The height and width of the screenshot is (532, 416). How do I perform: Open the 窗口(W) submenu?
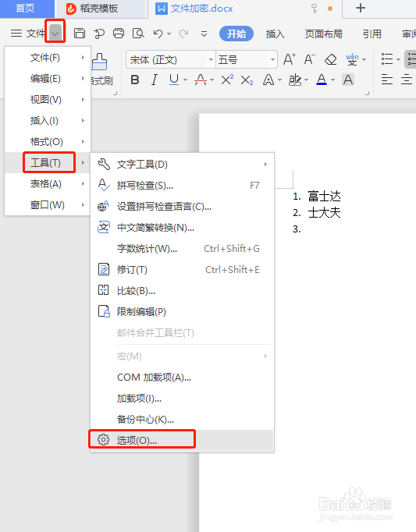pyautogui.click(x=48, y=205)
